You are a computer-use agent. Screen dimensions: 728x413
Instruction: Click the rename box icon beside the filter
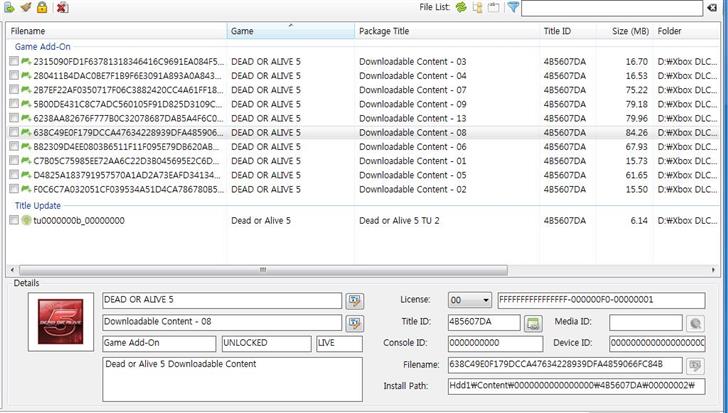[x=494, y=7]
